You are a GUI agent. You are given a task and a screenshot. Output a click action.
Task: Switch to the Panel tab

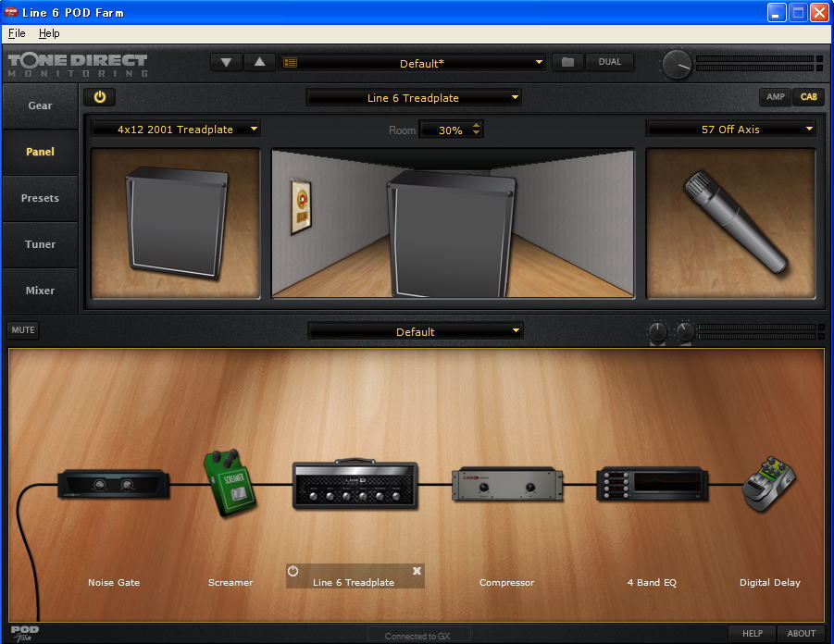tap(40, 152)
